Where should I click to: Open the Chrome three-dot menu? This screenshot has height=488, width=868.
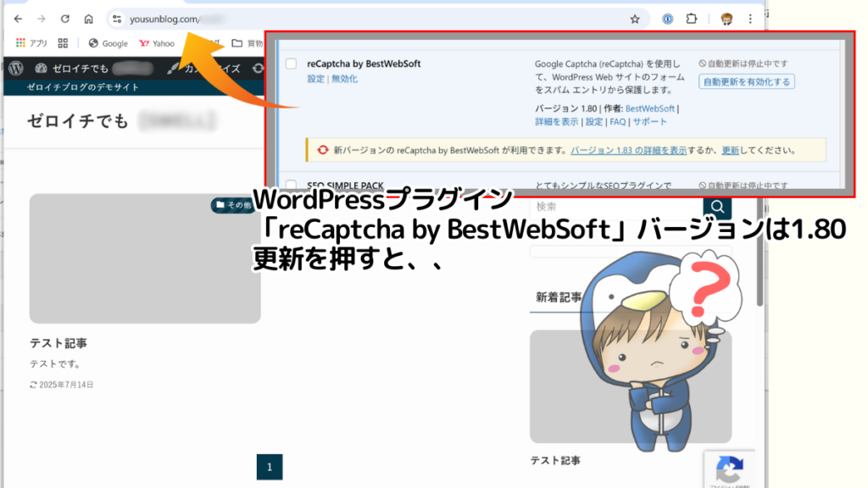coord(750,19)
